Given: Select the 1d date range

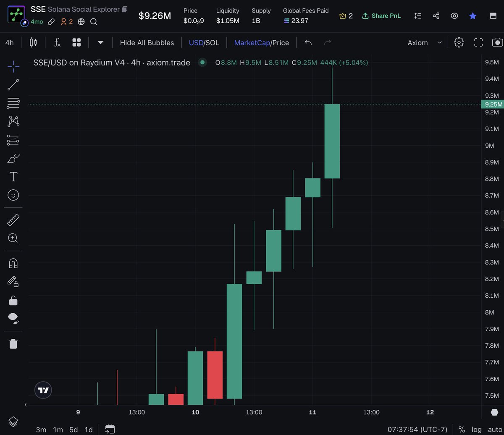Looking at the screenshot, I should click(x=89, y=430).
